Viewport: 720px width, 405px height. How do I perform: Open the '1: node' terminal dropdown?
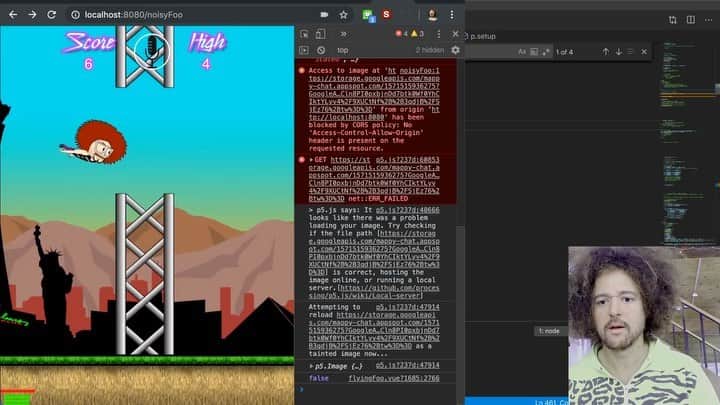tap(551, 331)
